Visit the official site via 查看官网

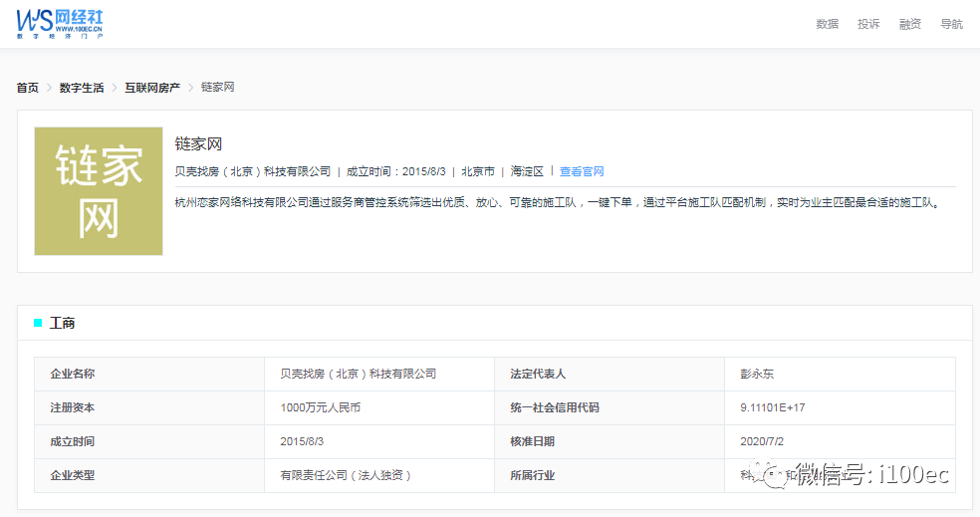[582, 171]
